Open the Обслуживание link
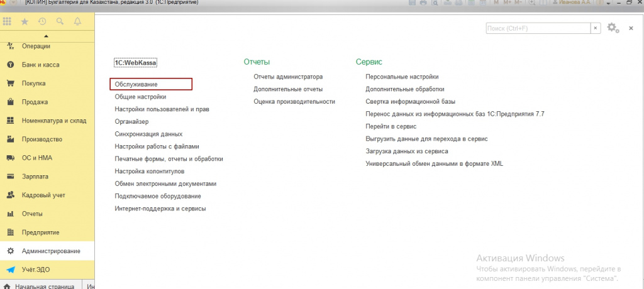The width and height of the screenshot is (644, 289). pos(150,84)
